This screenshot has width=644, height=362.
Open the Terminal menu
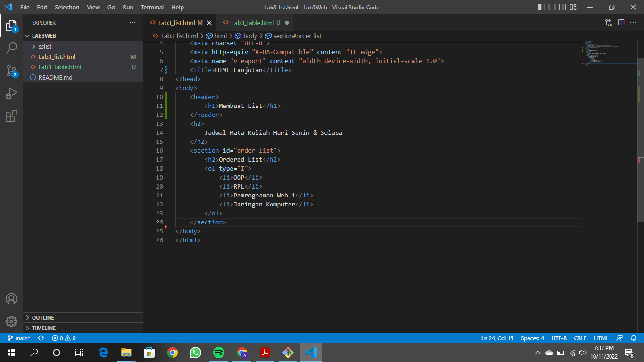pos(152,7)
